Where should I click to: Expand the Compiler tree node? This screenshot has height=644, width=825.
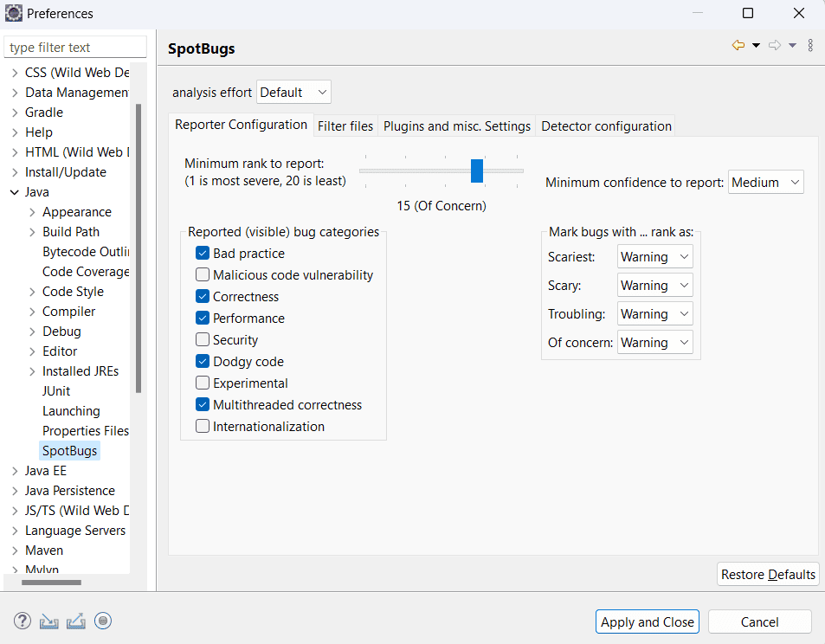(32, 312)
